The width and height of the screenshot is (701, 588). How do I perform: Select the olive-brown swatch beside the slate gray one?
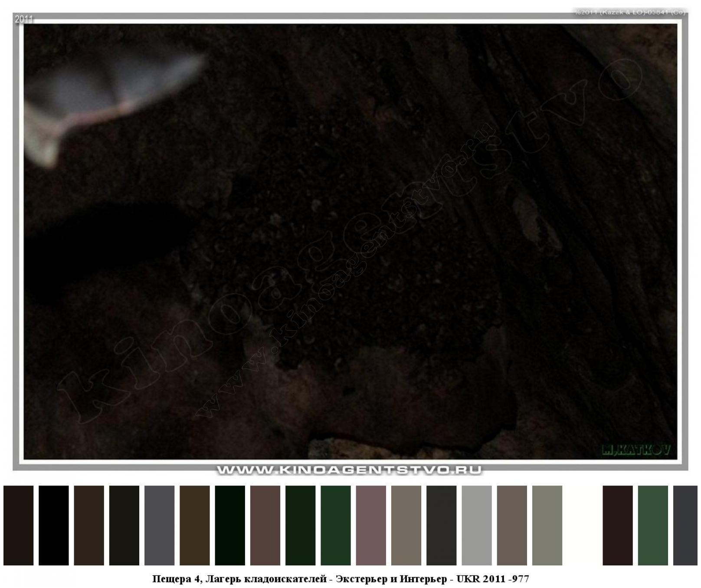(195, 526)
